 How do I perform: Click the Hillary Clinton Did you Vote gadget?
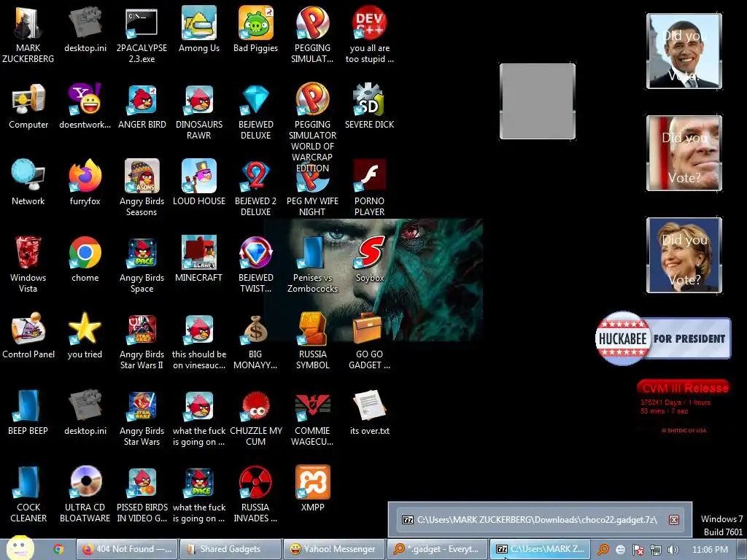[684, 254]
